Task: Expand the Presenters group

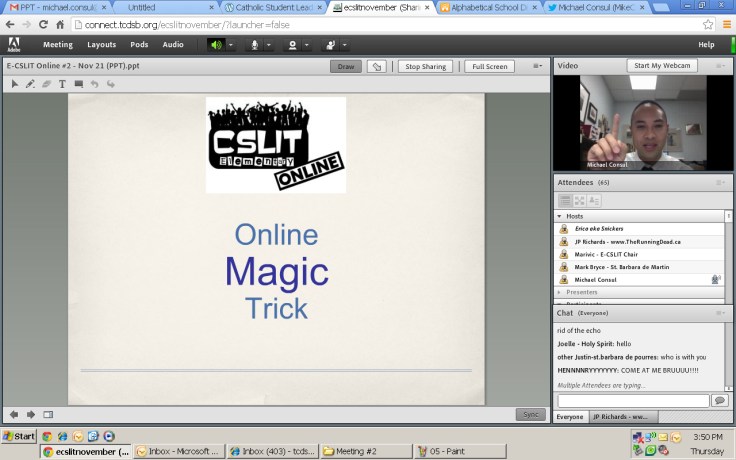Action: click(x=559, y=292)
